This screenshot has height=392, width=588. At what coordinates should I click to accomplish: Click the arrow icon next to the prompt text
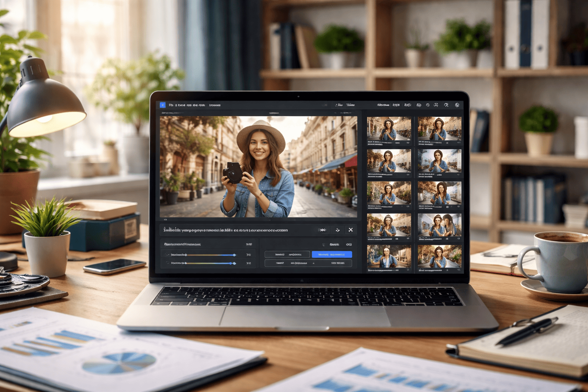pyautogui.click(x=338, y=230)
